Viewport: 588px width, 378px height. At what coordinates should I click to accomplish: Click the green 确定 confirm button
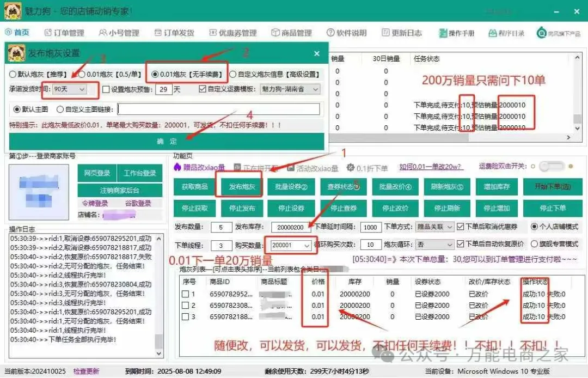click(x=166, y=141)
